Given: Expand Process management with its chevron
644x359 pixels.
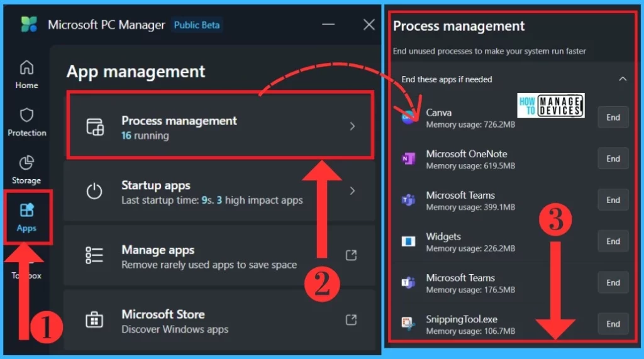Looking at the screenshot, I should point(352,126).
